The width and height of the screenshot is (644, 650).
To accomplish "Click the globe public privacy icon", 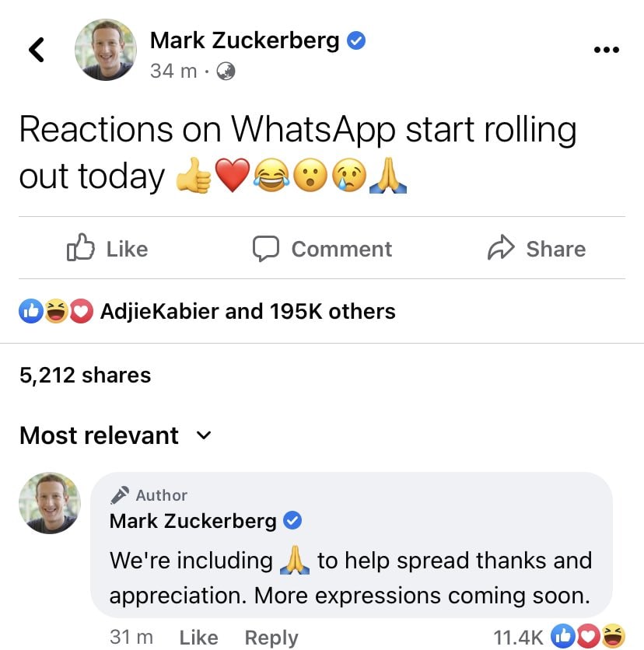I will point(226,71).
